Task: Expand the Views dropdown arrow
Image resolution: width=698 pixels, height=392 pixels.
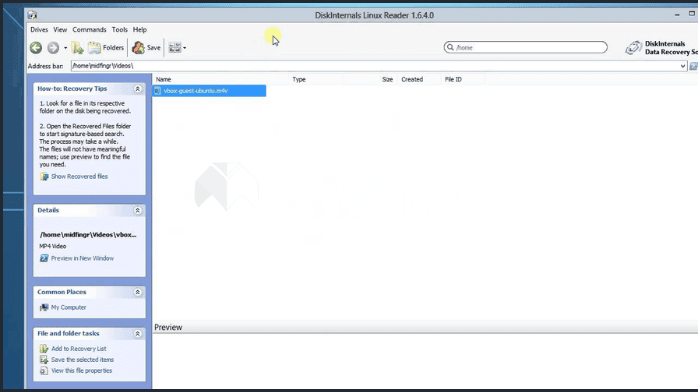Action: (x=185, y=48)
